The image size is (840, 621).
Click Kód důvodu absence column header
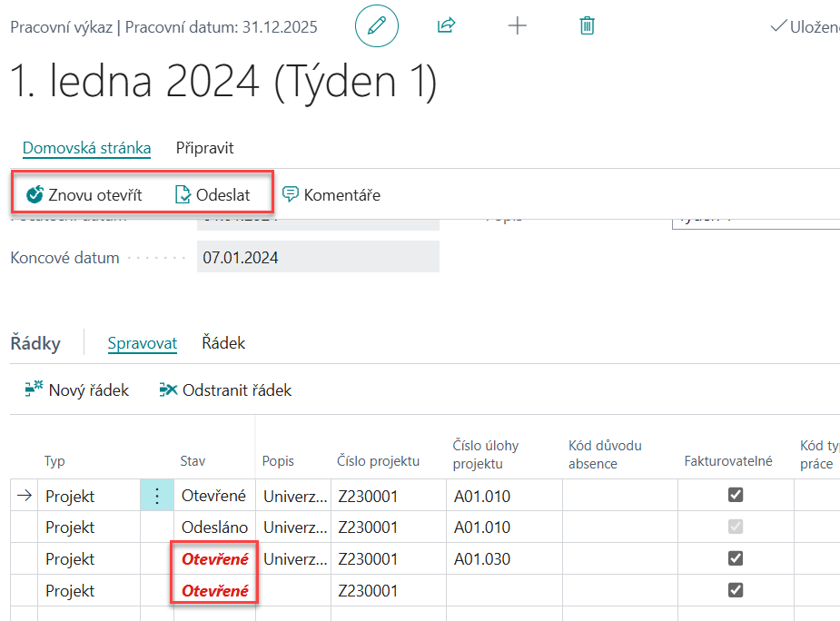tap(606, 454)
